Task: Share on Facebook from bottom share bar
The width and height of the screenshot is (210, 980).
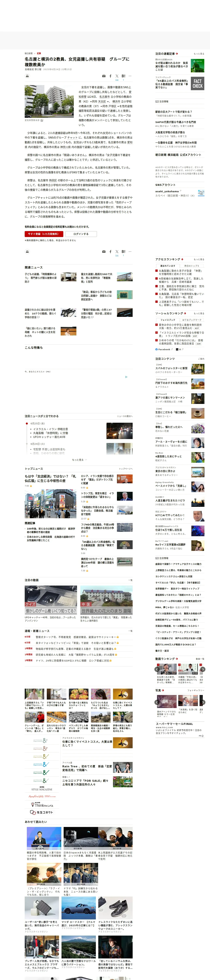Action: (x=111, y=252)
